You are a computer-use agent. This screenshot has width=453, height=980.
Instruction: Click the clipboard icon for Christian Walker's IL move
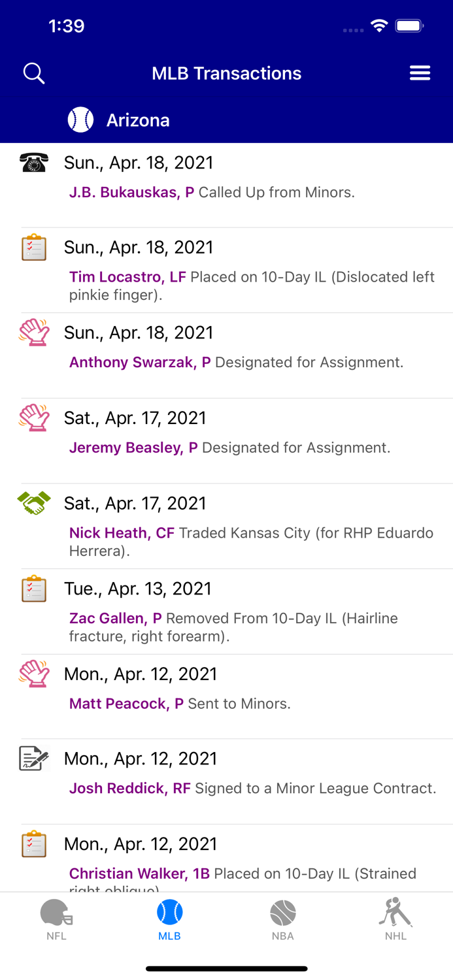[x=33, y=843]
